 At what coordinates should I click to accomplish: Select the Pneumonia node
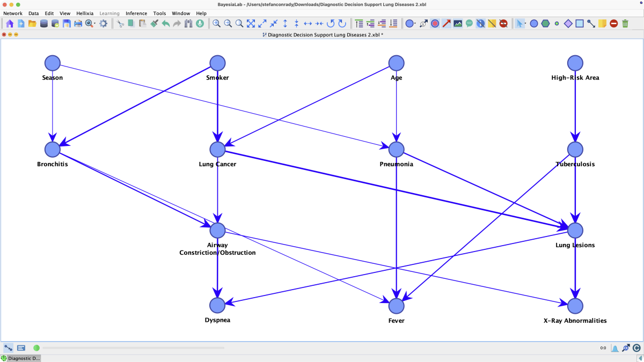pyautogui.click(x=396, y=149)
